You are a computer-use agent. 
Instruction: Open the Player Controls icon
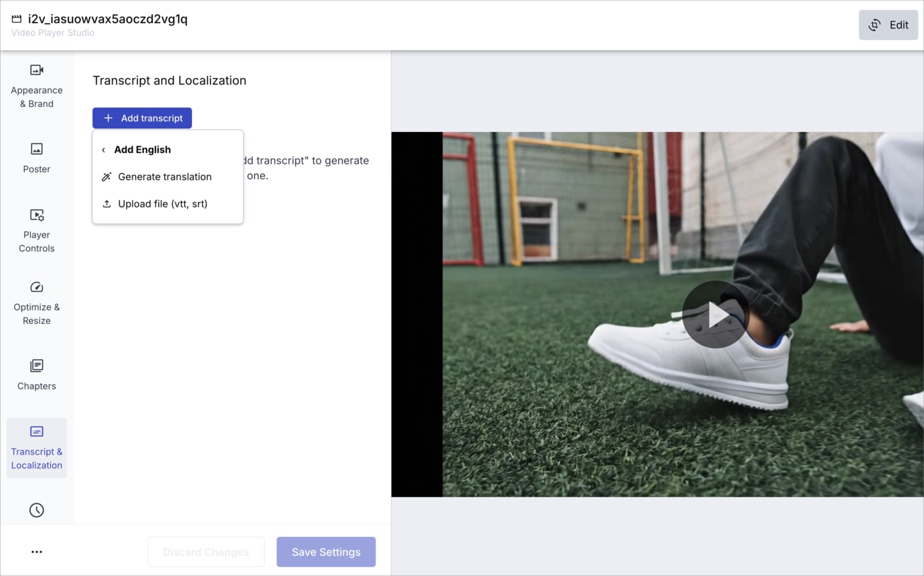(37, 215)
